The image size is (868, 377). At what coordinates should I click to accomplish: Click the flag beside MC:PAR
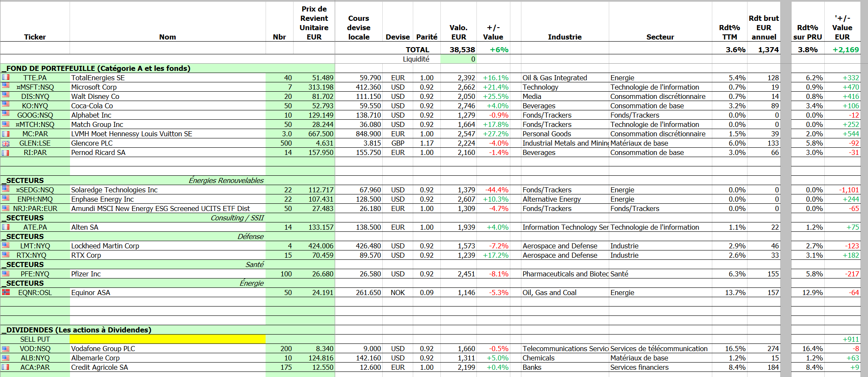tap(6, 134)
